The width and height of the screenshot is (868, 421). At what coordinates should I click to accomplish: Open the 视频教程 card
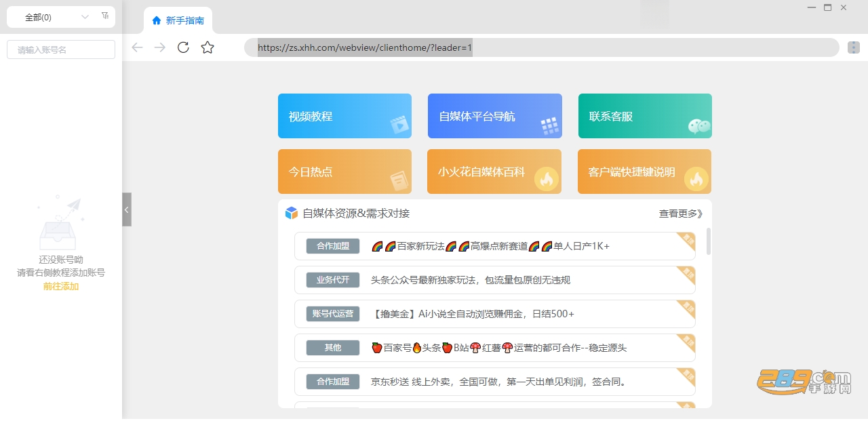pos(344,116)
